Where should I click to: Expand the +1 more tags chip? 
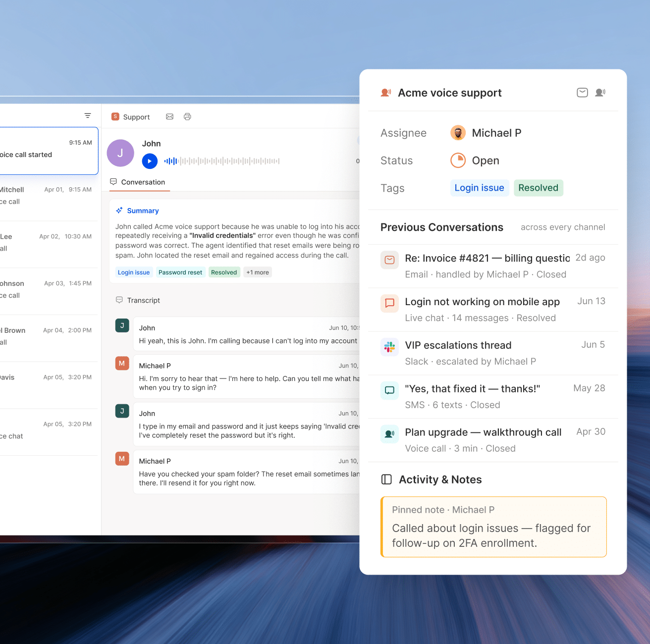click(x=258, y=272)
